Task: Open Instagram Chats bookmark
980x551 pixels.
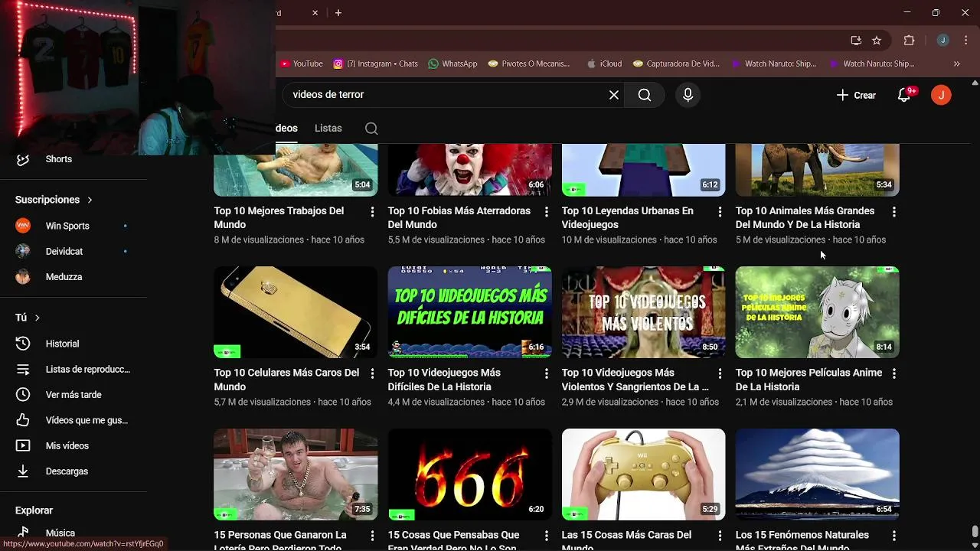Action: [x=375, y=64]
